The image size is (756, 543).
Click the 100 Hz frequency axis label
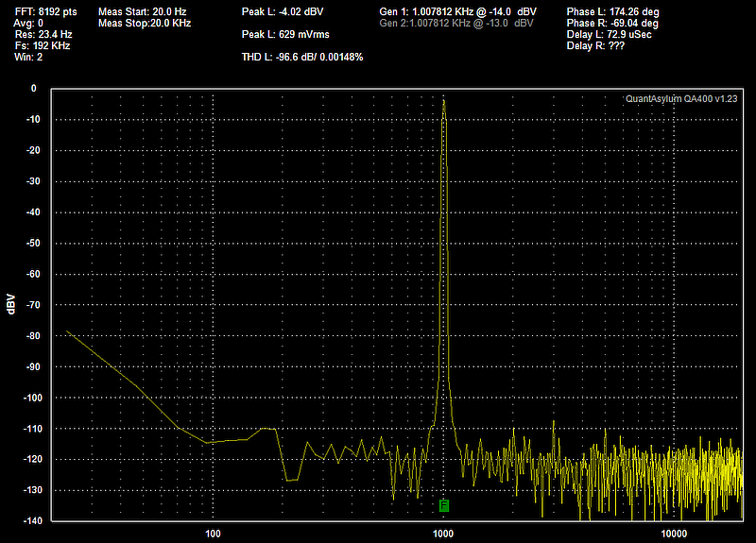tap(213, 534)
